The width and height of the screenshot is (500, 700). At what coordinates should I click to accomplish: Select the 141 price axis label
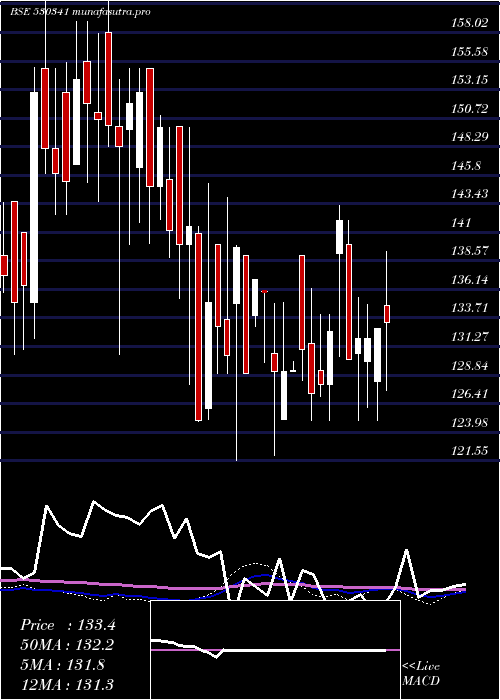[x=461, y=223]
